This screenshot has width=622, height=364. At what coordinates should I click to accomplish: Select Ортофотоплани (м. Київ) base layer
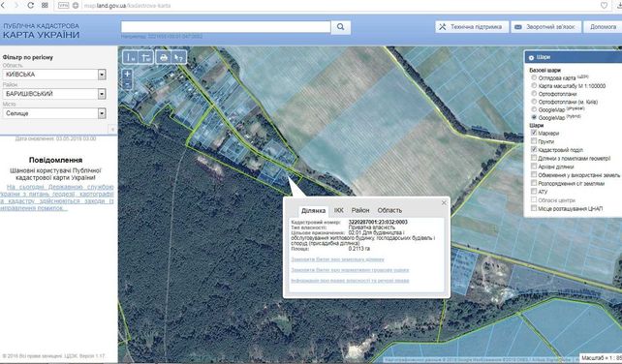[x=534, y=102]
